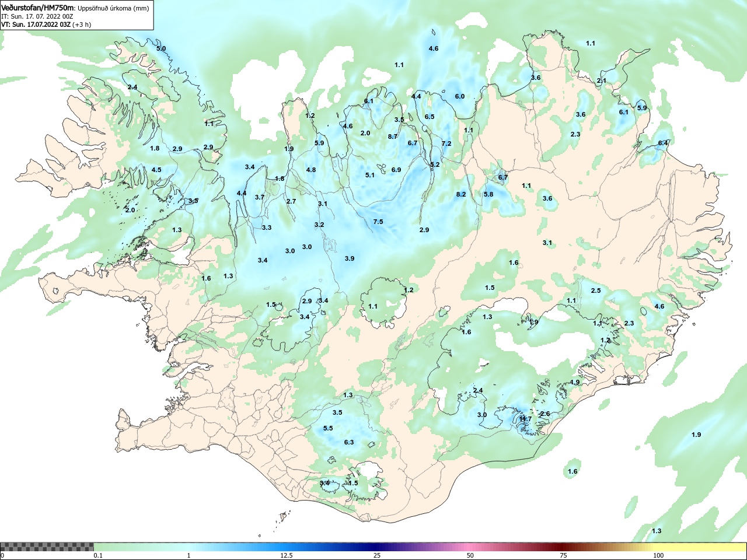The image size is (747, 560).
Task: Click the 'IT: Sun. 17. 07. 2022 00Z' line
Action: pyautogui.click(x=37, y=17)
